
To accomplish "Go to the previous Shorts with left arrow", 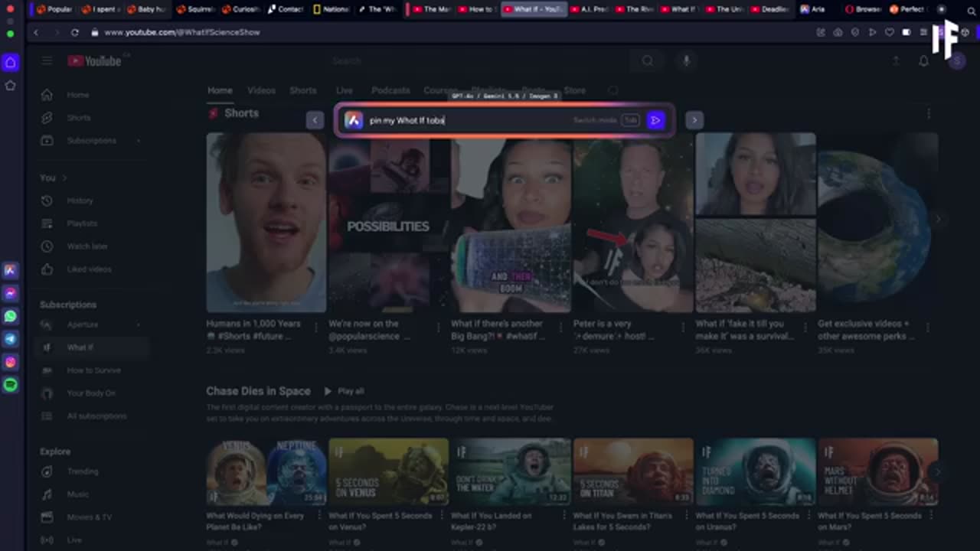I will pyautogui.click(x=315, y=120).
